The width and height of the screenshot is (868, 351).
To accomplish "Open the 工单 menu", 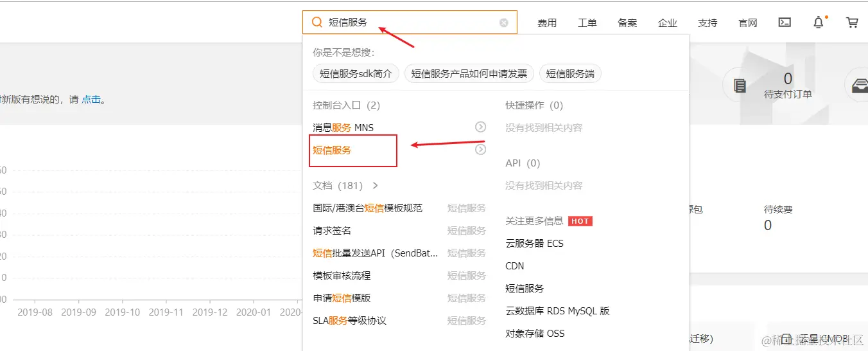I will [x=587, y=23].
